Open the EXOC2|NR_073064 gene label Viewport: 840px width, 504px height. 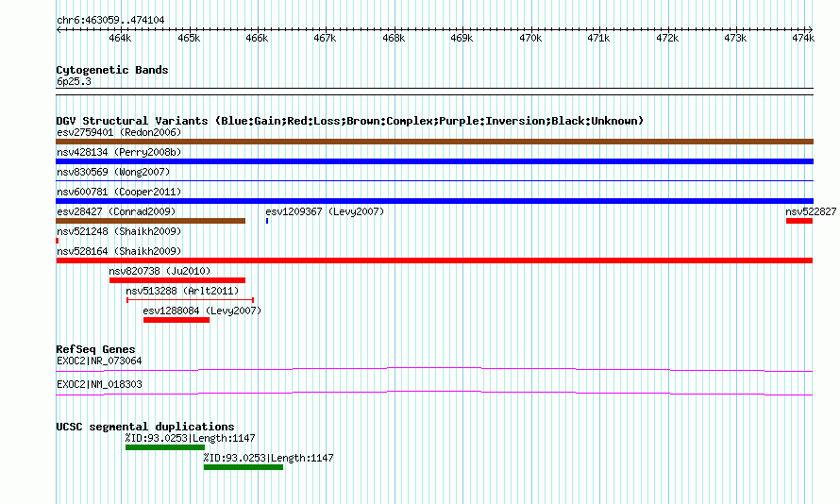(x=99, y=361)
